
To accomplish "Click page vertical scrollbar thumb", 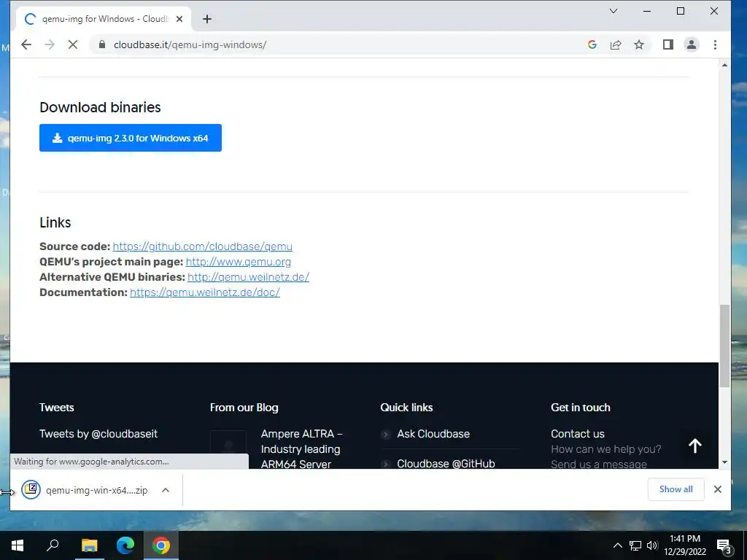I will (x=724, y=346).
